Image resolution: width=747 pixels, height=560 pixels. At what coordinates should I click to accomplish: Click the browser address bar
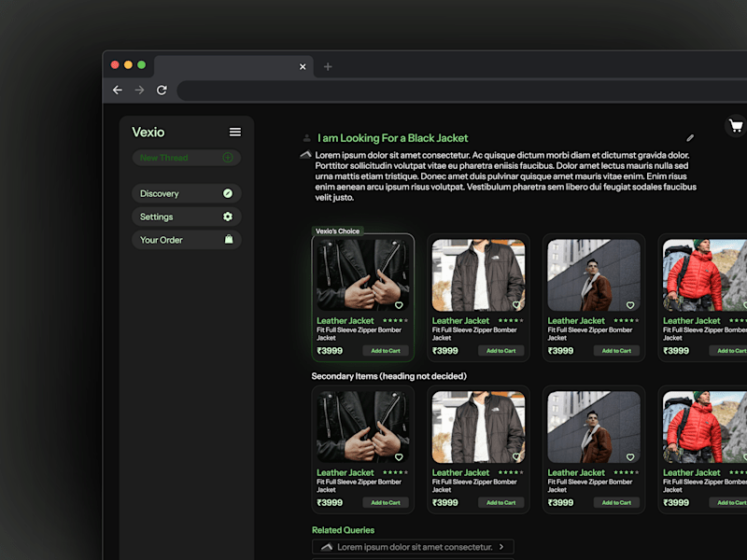pyautogui.click(x=462, y=90)
